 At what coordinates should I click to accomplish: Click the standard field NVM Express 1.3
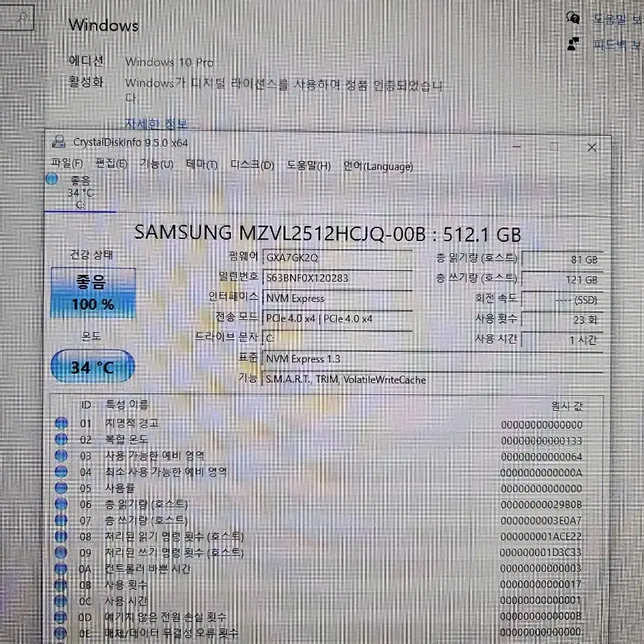tap(432, 358)
